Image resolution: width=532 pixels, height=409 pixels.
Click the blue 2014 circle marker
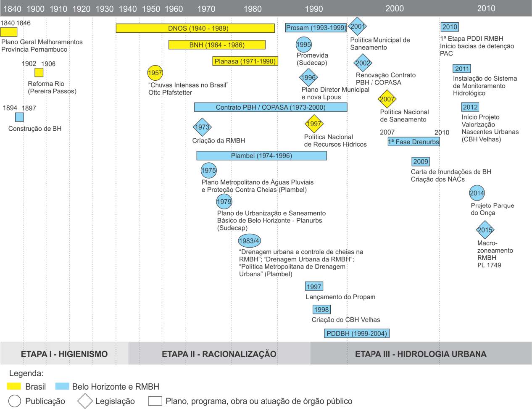(477, 193)
